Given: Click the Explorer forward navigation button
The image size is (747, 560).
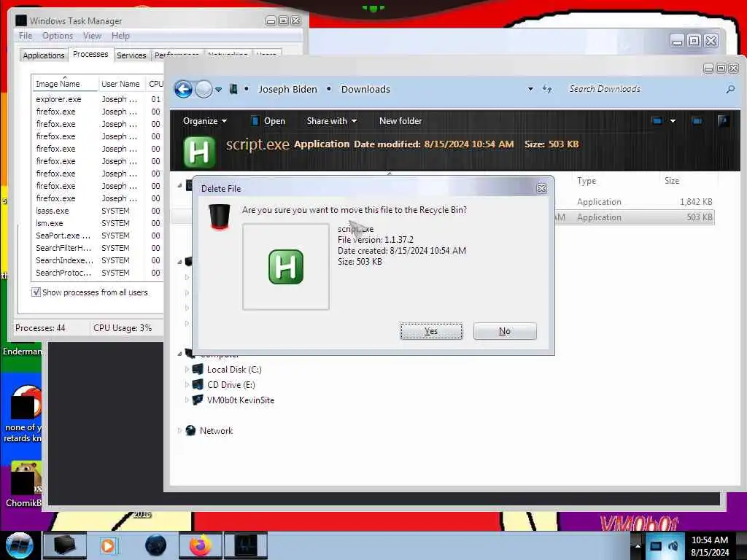Looking at the screenshot, I should [204, 89].
